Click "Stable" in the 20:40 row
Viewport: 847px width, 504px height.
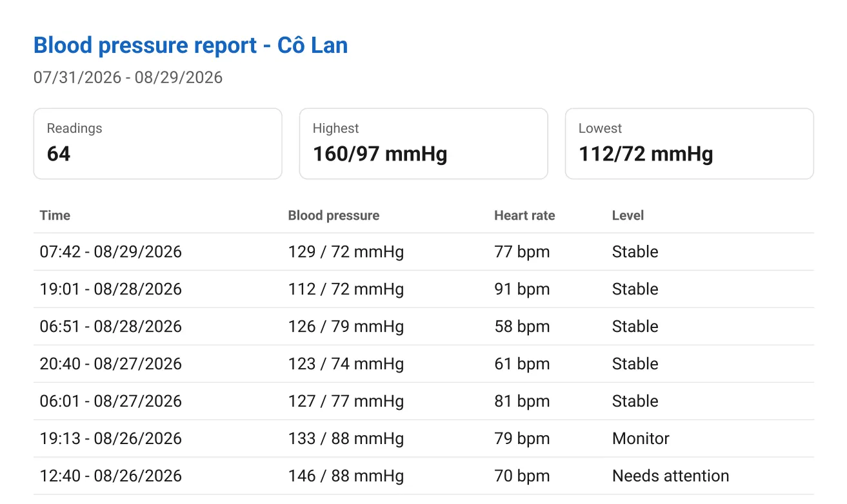(635, 364)
